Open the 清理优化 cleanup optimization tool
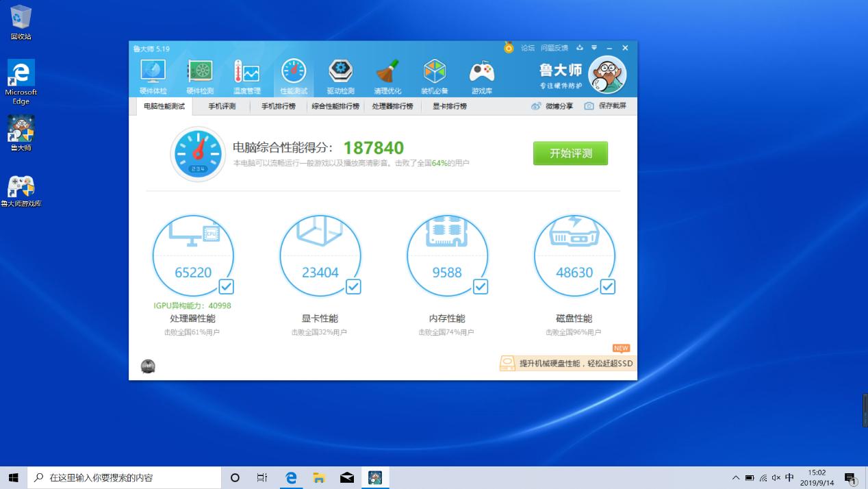Viewport: 868px width, 489px height. point(387,74)
